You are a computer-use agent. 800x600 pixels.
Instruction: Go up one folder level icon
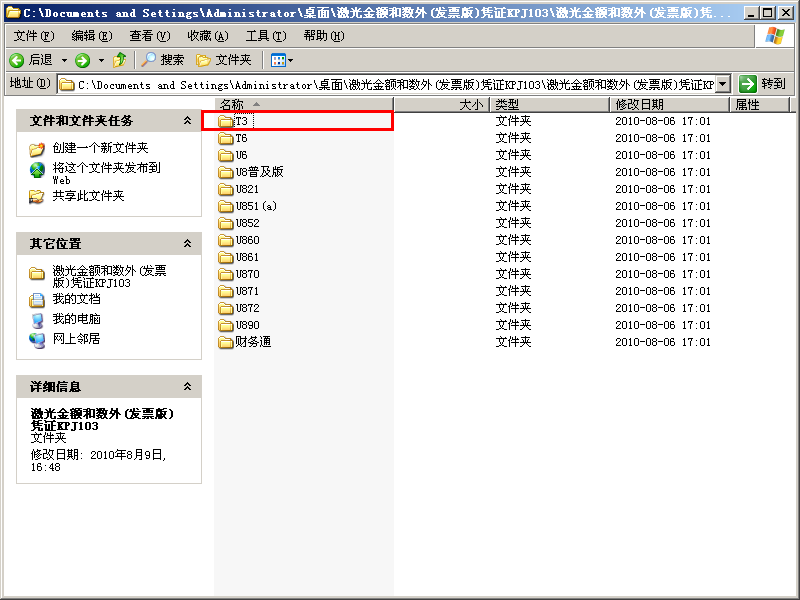pyautogui.click(x=120, y=60)
